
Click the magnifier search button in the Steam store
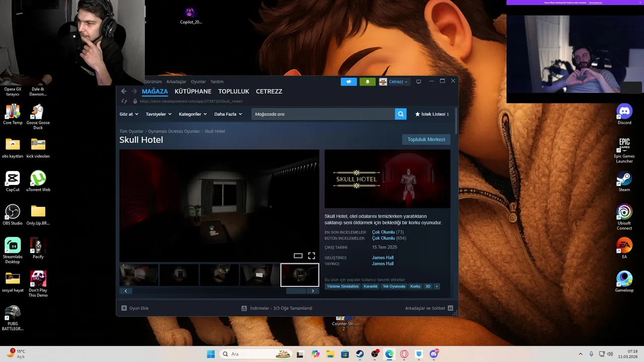pos(400,114)
